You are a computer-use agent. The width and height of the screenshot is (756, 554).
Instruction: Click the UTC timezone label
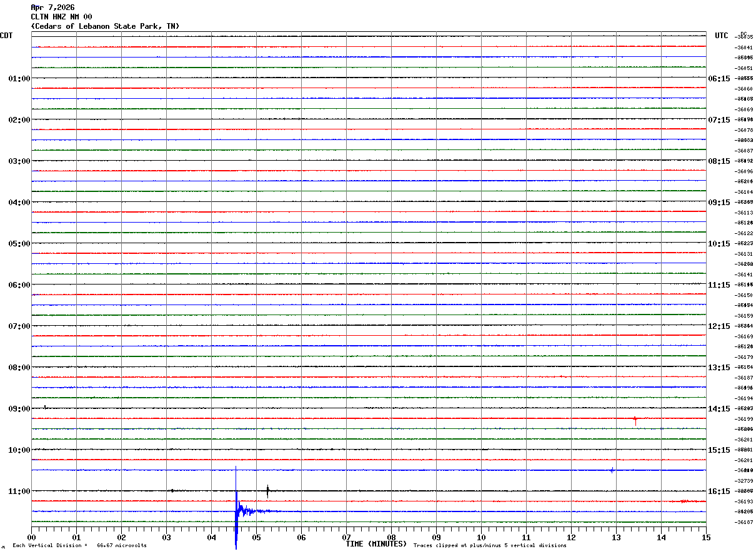[722, 36]
